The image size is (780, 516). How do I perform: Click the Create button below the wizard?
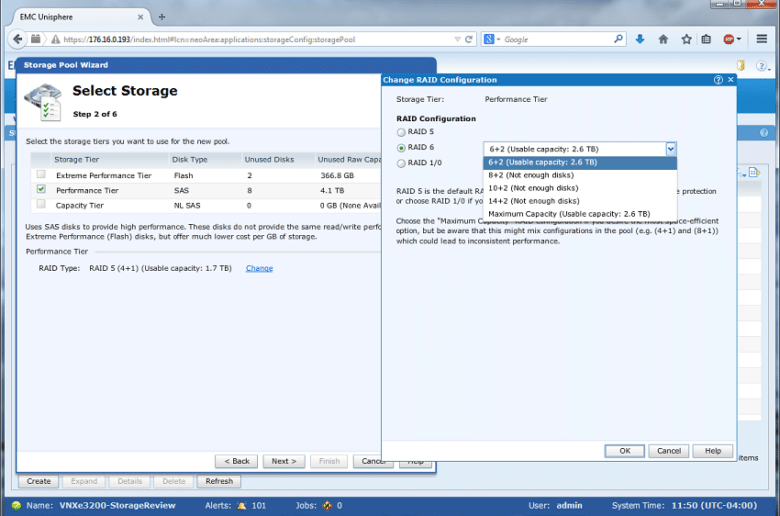pyautogui.click(x=39, y=481)
